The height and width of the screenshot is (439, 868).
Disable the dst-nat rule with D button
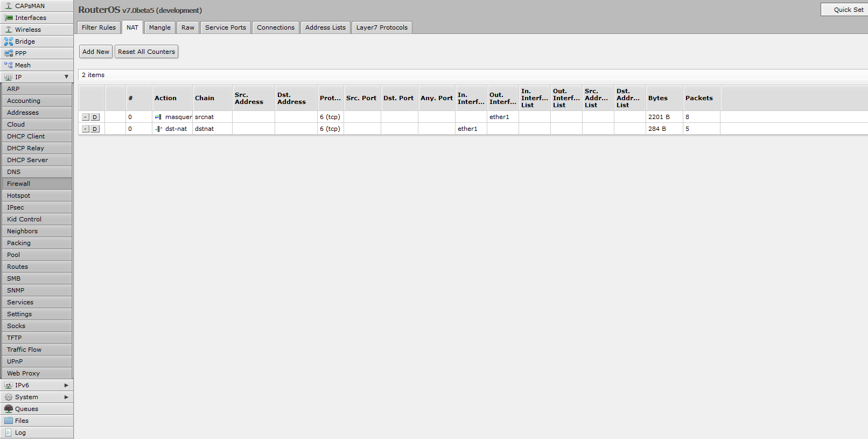(95, 129)
